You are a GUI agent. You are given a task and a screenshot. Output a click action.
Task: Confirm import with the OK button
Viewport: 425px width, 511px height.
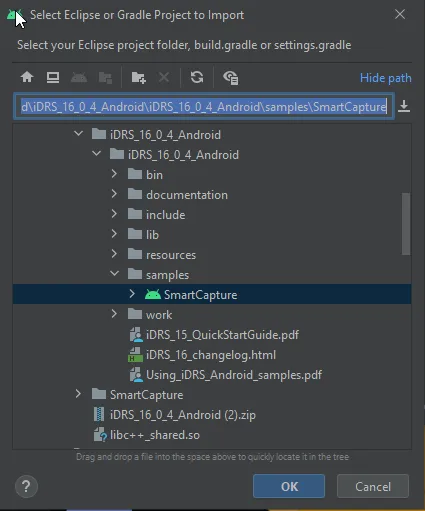click(289, 486)
